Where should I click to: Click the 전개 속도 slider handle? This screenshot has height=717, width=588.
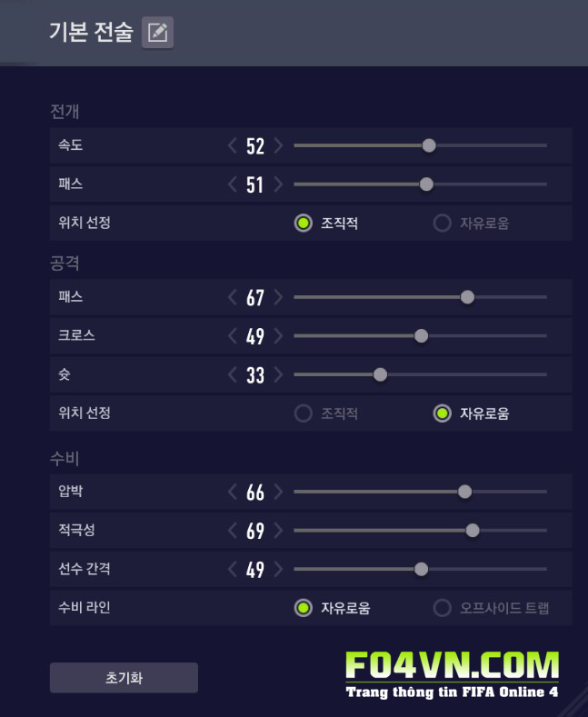click(429, 145)
